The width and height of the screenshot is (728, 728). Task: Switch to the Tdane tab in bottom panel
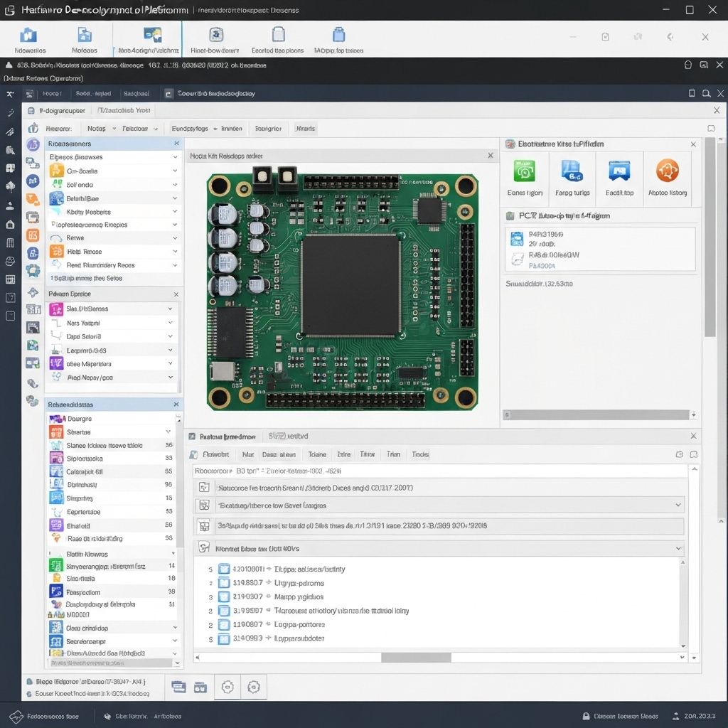[317, 454]
